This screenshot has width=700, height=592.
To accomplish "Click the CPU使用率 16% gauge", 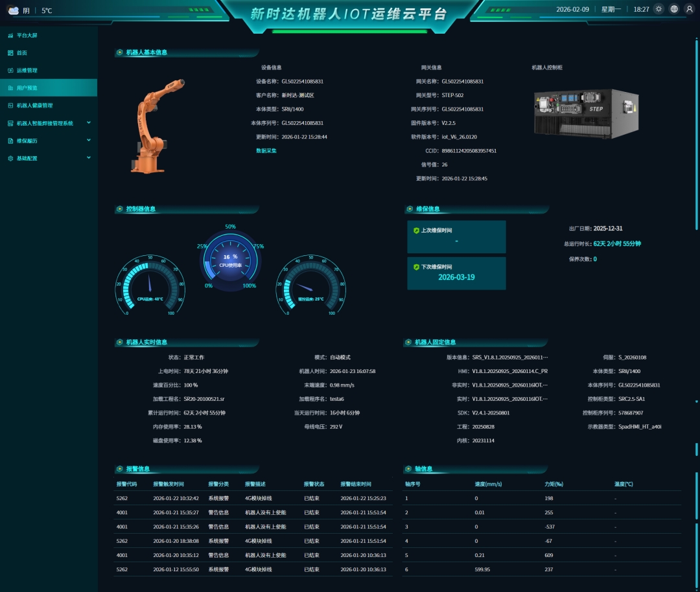I will pyautogui.click(x=230, y=260).
